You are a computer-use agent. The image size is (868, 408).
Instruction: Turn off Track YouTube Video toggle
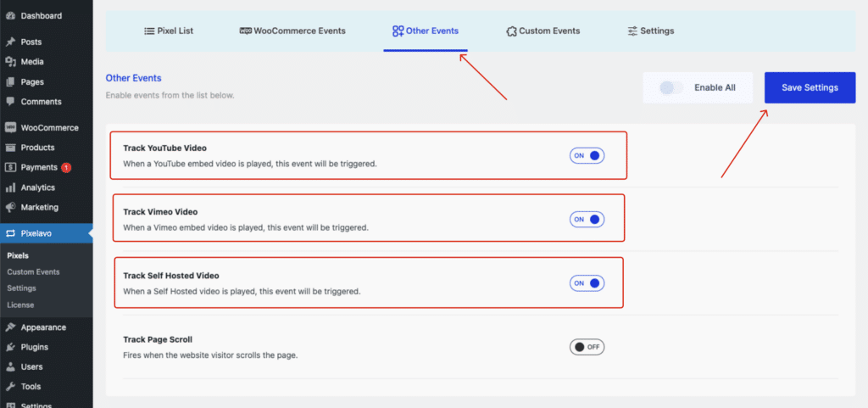(x=587, y=155)
